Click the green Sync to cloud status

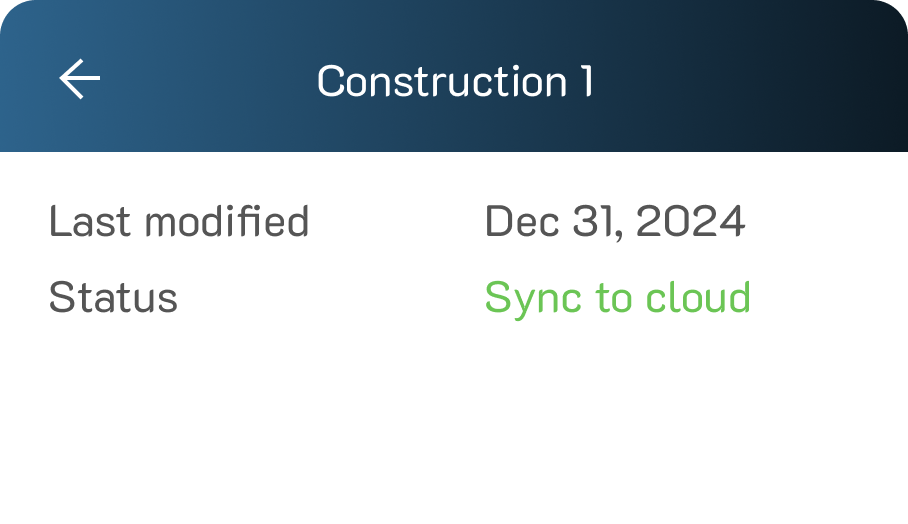point(617,298)
